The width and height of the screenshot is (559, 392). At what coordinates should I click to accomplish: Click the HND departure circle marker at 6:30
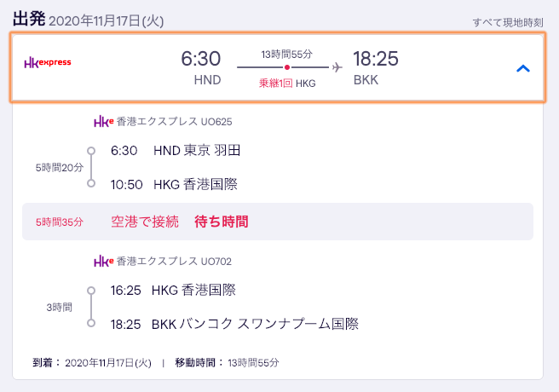pos(91,151)
